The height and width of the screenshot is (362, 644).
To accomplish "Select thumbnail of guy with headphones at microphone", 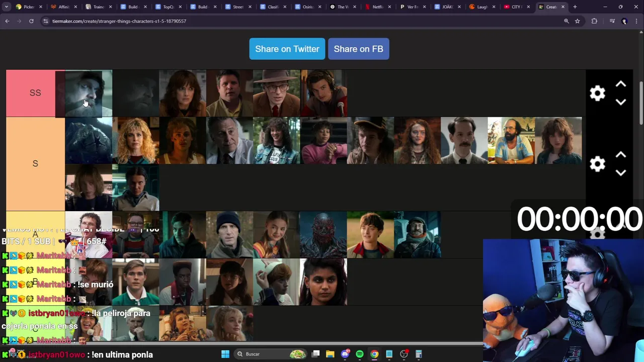I will pos(324,94).
